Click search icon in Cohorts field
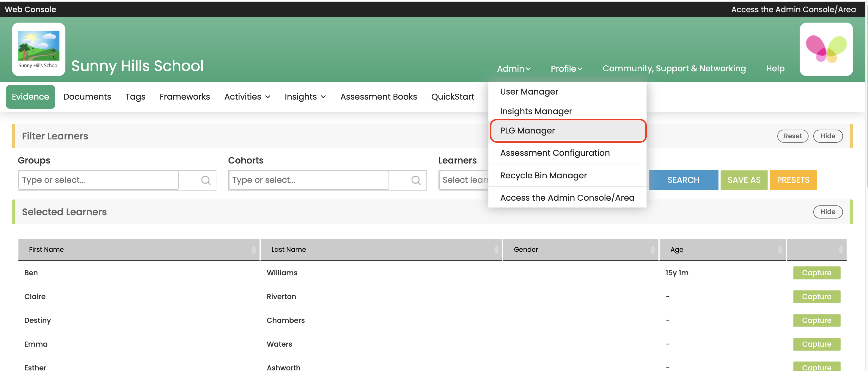 click(416, 180)
